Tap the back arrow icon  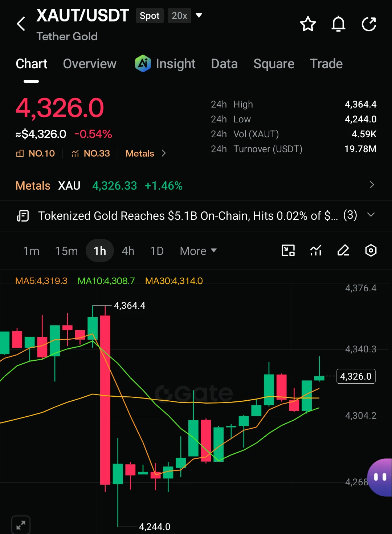point(21,24)
